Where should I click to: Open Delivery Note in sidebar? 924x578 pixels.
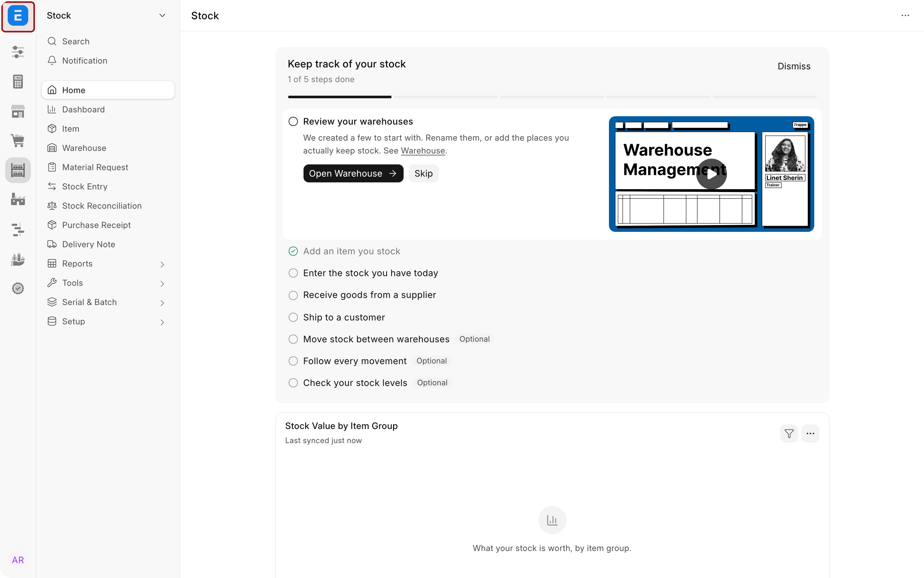(x=108, y=244)
